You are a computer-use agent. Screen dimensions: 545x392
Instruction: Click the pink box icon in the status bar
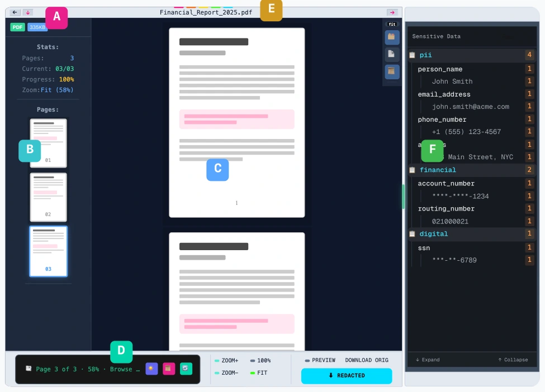[169, 369]
